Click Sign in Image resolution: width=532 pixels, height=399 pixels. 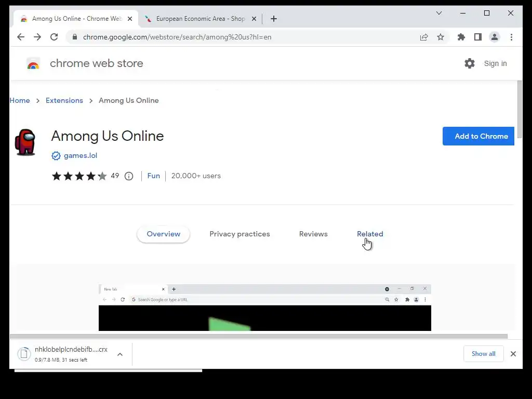pyautogui.click(x=495, y=63)
